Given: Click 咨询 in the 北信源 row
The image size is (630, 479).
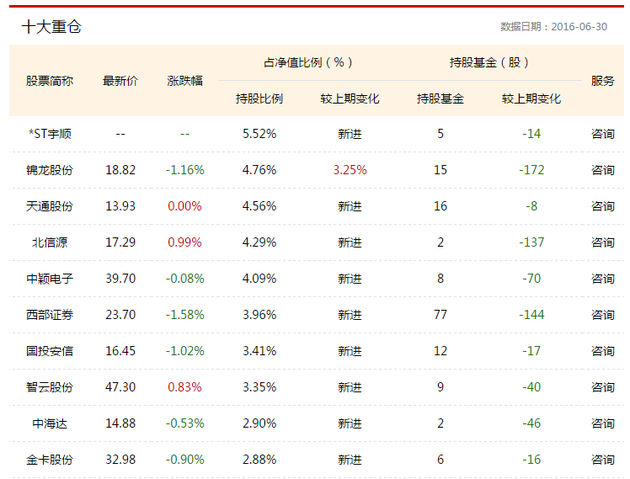Looking at the screenshot, I should 603,242.
